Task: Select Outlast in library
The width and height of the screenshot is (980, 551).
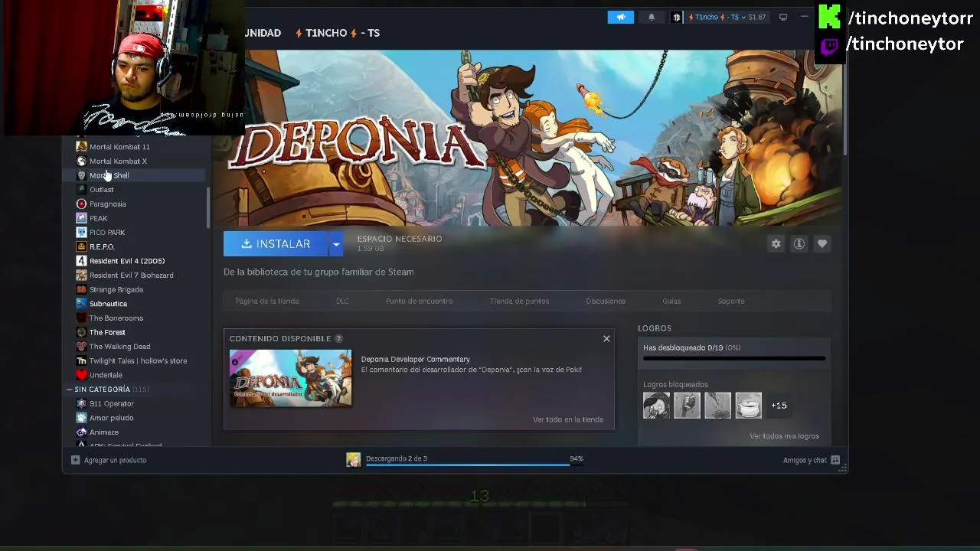Action: (x=101, y=190)
